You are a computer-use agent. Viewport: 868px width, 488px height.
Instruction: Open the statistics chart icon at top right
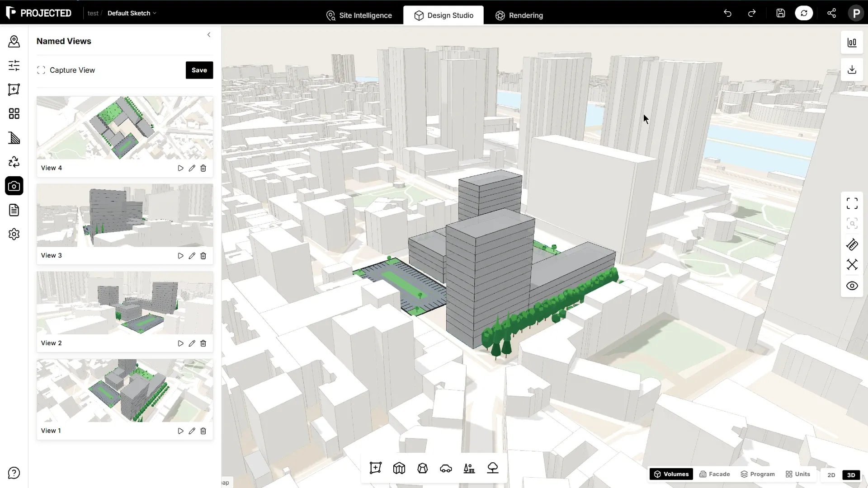(x=852, y=42)
